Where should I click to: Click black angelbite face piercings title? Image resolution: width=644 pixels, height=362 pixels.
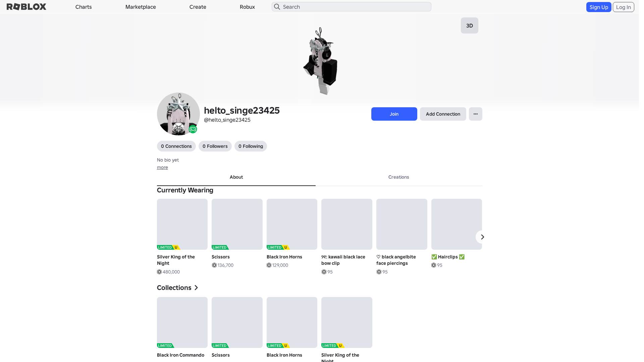click(396, 260)
